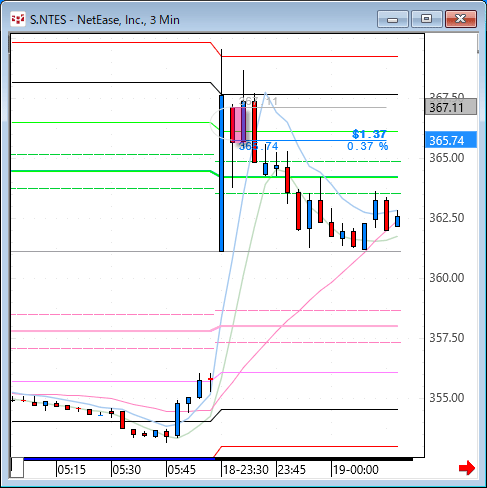Viewport: 487px width, 488px height.
Task: Close the NetEase chart window
Action: (461, 19)
